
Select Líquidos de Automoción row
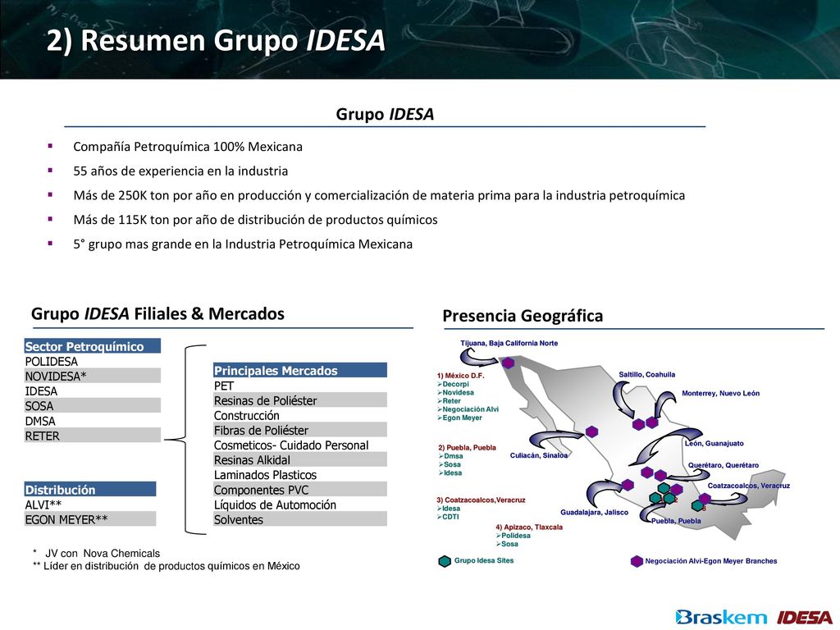coord(300,504)
